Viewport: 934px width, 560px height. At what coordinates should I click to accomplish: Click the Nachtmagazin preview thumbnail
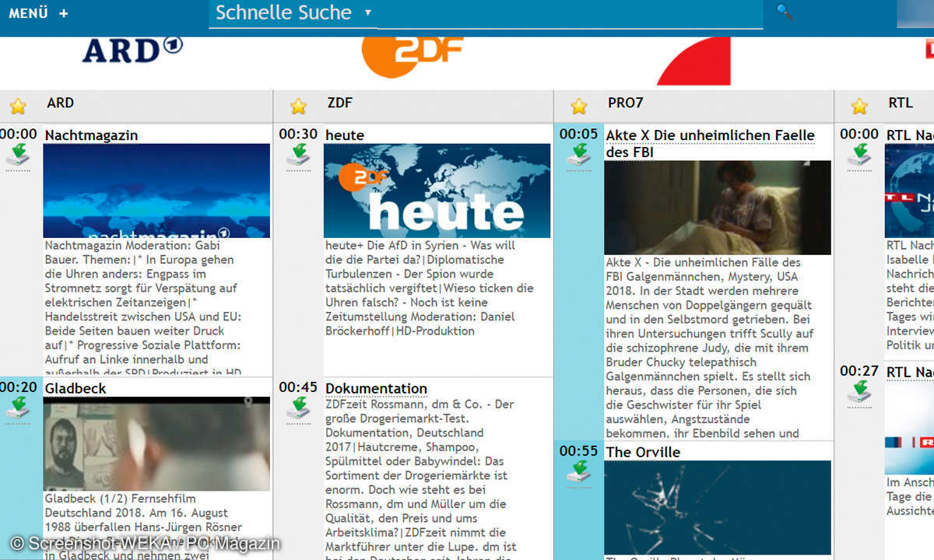[x=156, y=191]
